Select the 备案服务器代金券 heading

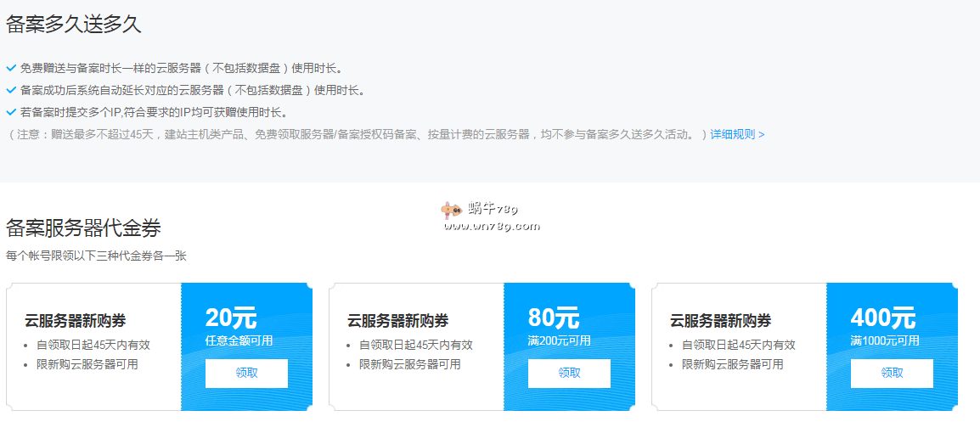(83, 228)
